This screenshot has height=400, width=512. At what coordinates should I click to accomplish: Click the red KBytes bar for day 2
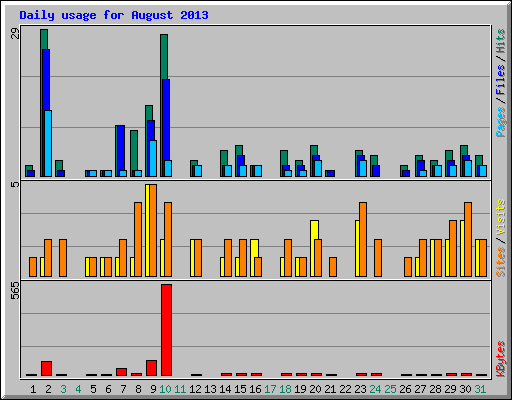point(46,368)
